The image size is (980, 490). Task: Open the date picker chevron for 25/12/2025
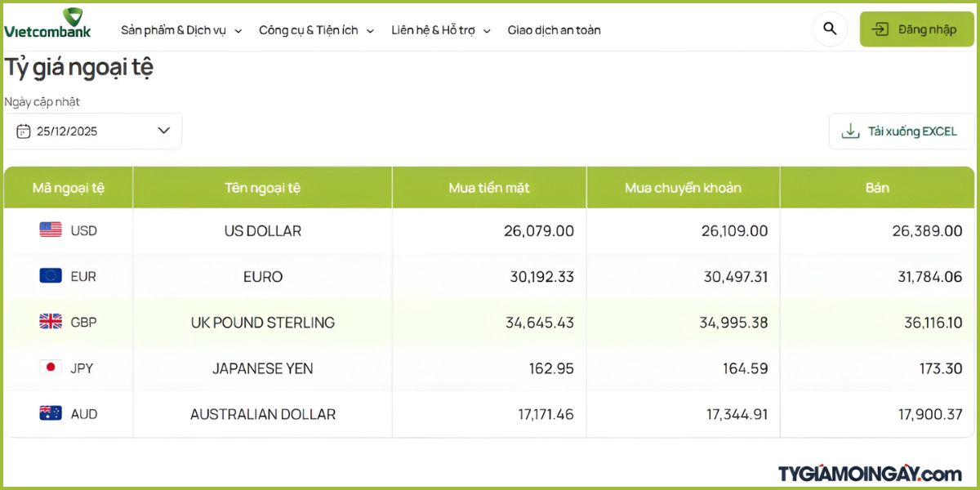click(163, 131)
